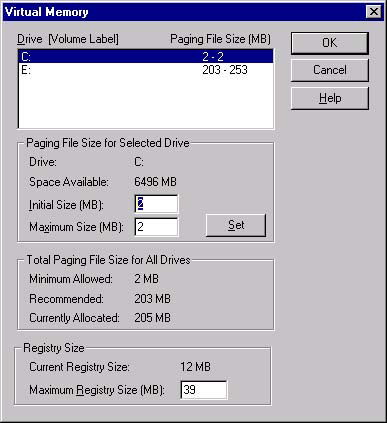The image size is (387, 423).
Task: Click the Minimum Allowed '2 MB' value
Action: (x=146, y=279)
